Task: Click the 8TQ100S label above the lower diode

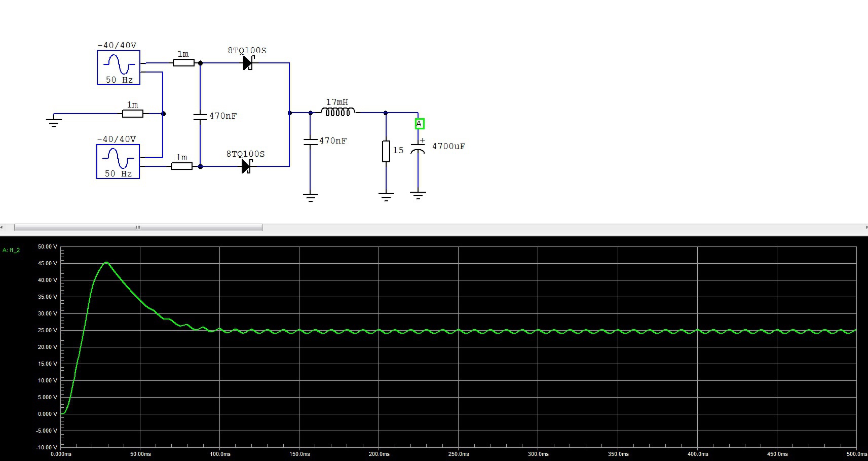Action: coord(245,154)
